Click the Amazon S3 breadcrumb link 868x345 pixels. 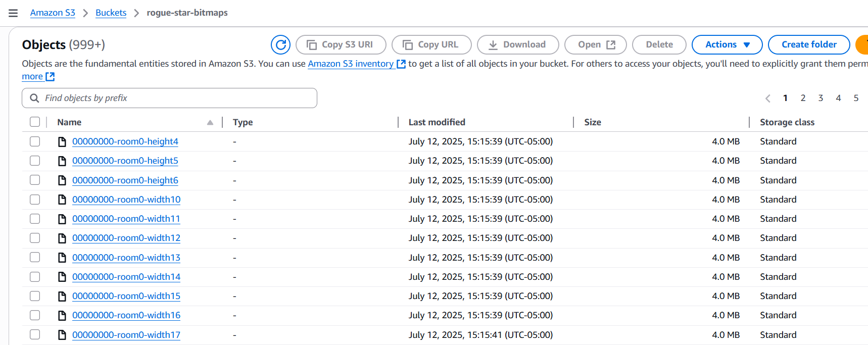pos(53,13)
